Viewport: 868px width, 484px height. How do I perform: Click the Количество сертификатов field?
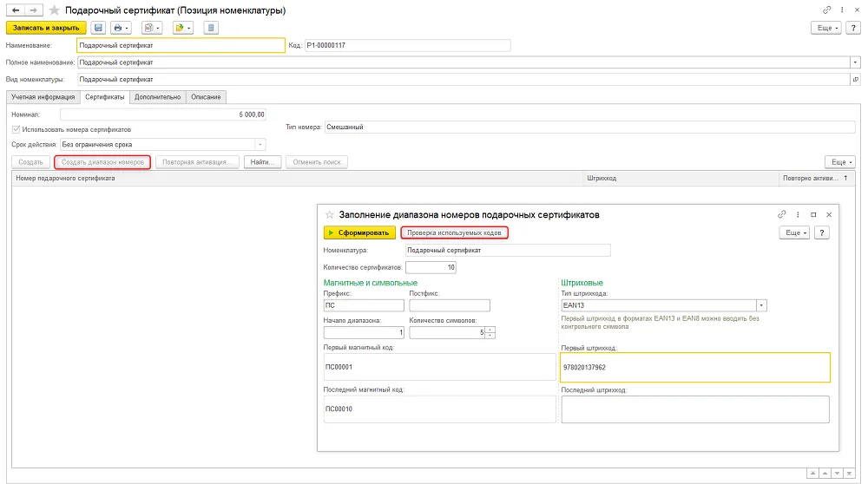tap(431, 267)
